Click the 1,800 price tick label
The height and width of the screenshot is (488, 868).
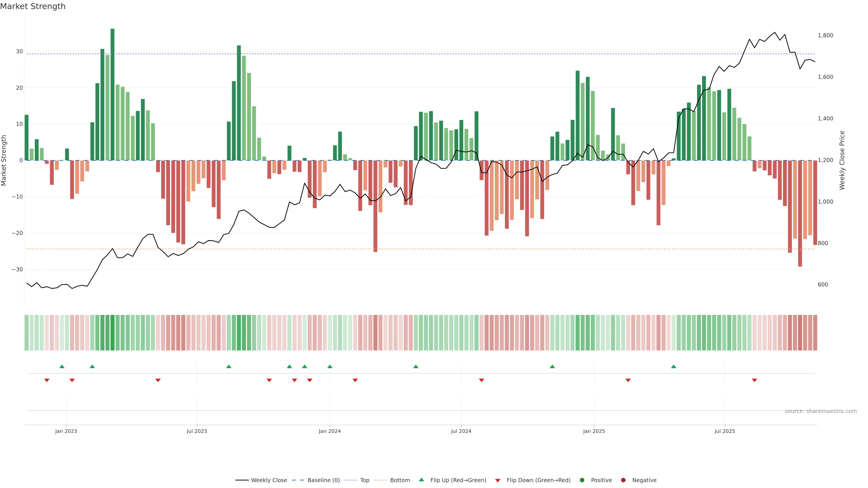(x=825, y=35)
